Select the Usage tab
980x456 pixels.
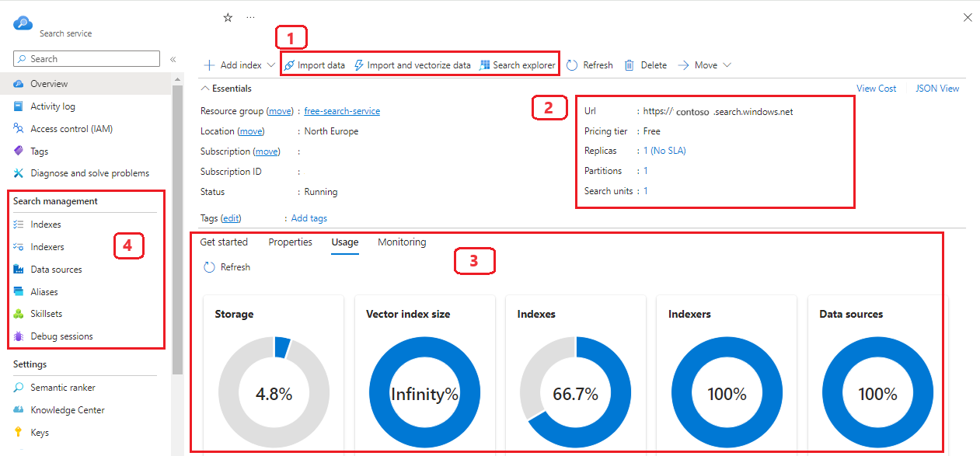(345, 242)
